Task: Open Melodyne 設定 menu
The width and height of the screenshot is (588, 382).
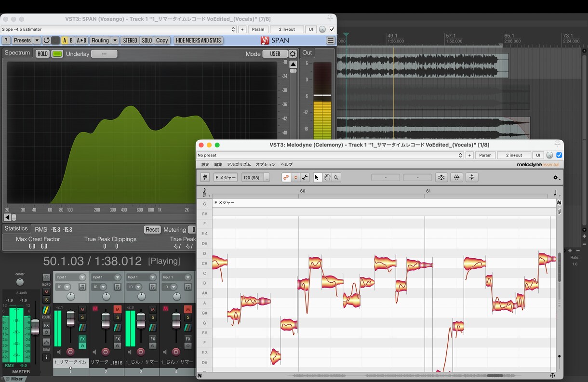Action: [x=205, y=165]
